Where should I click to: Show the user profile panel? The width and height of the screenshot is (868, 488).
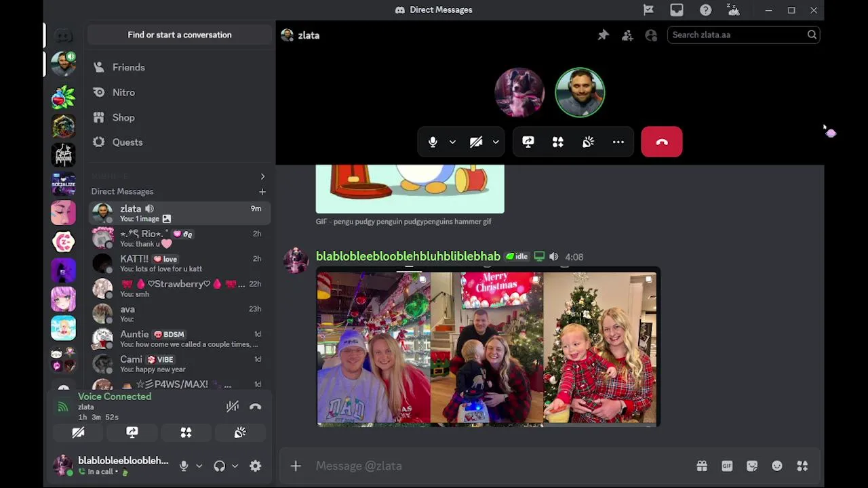tap(651, 35)
